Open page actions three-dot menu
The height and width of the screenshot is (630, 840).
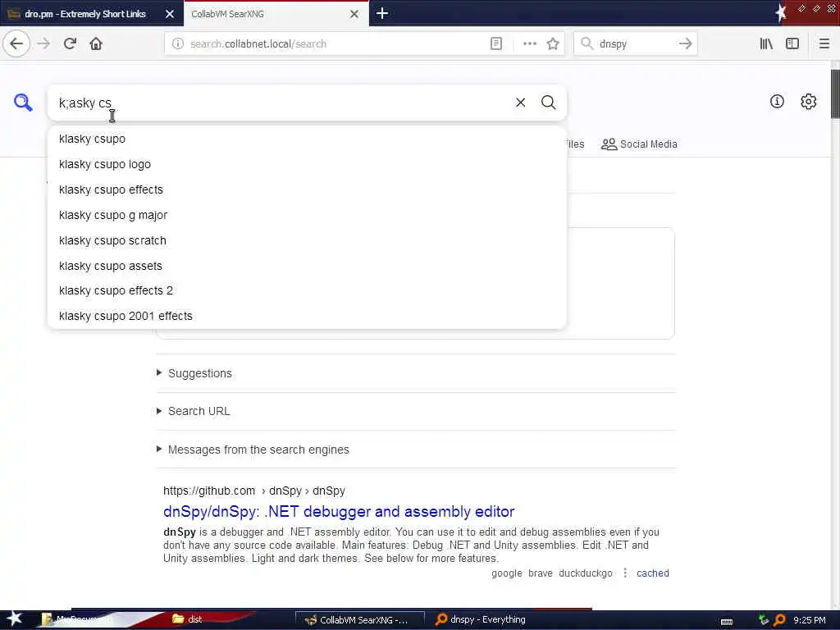click(530, 44)
